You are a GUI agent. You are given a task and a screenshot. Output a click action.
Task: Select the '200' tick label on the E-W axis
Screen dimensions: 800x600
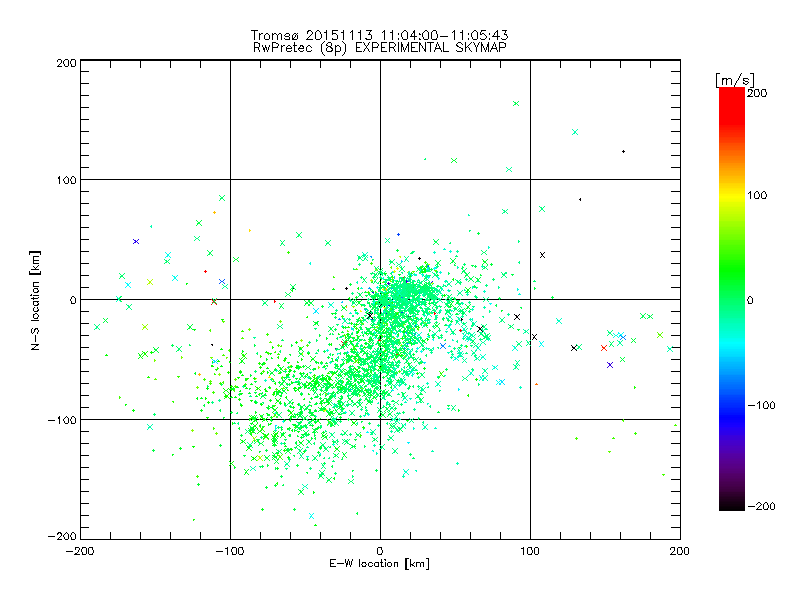coord(680,551)
